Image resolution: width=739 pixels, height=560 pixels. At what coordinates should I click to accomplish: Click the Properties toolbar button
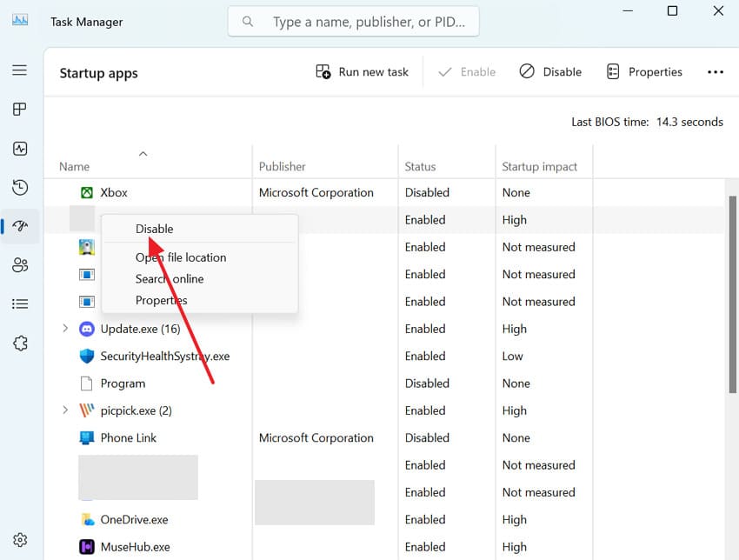644,72
